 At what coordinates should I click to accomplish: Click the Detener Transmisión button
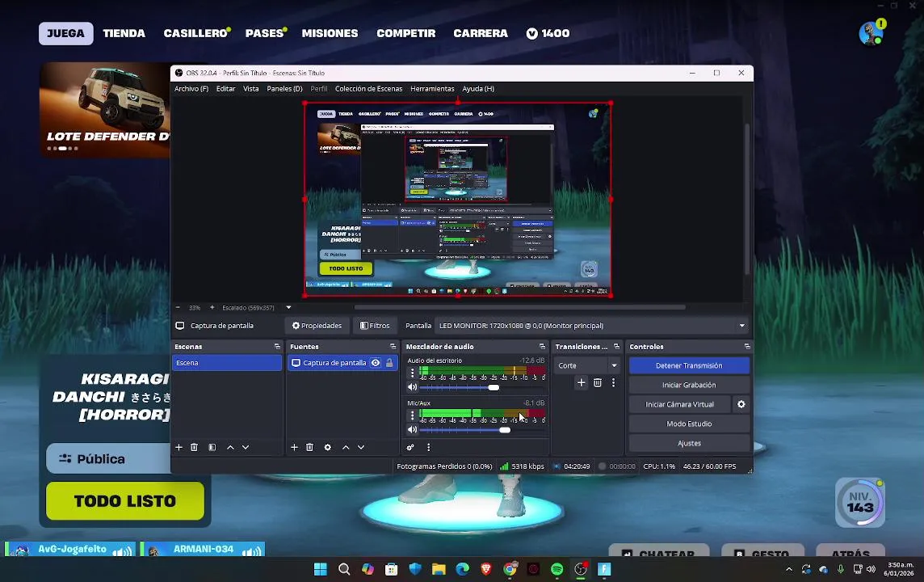pos(689,365)
